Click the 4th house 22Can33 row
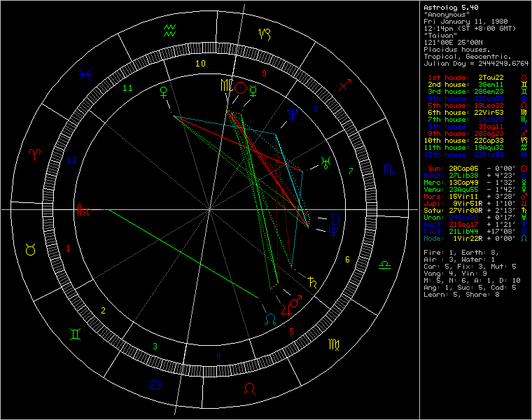 click(x=476, y=99)
